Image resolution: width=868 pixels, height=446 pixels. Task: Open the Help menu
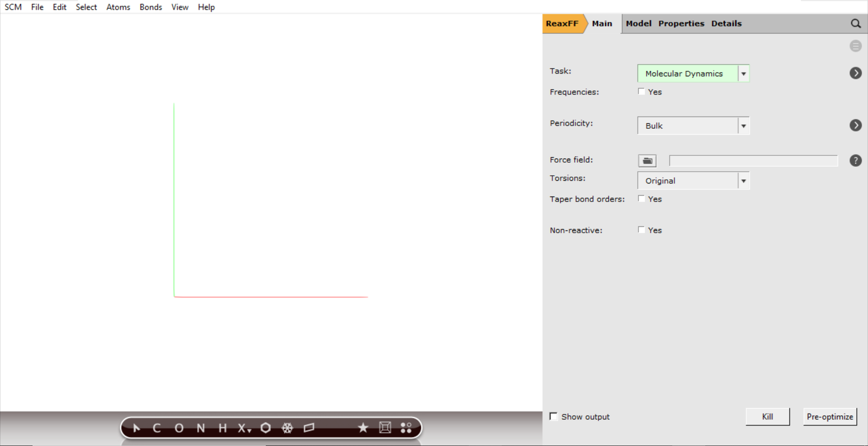point(206,7)
